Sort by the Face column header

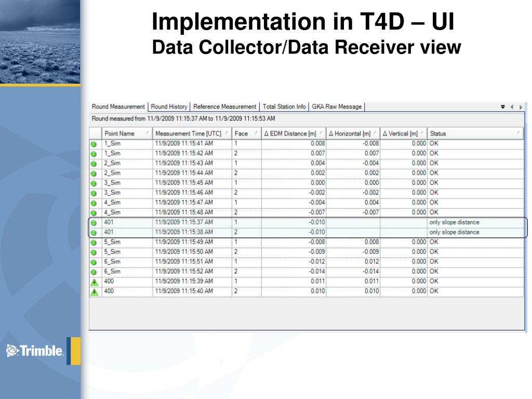(246, 134)
